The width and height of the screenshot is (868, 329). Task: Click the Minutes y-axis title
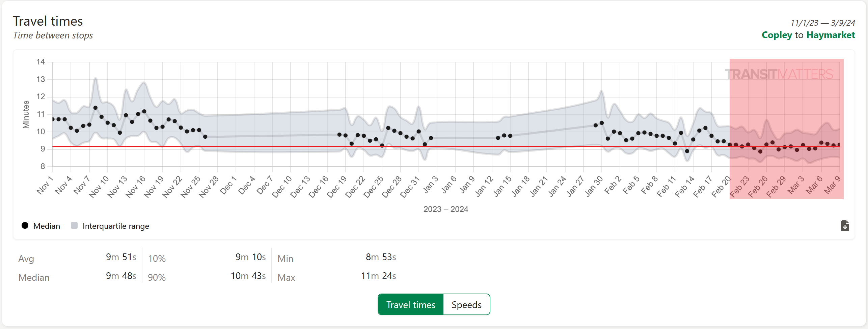pos(26,115)
